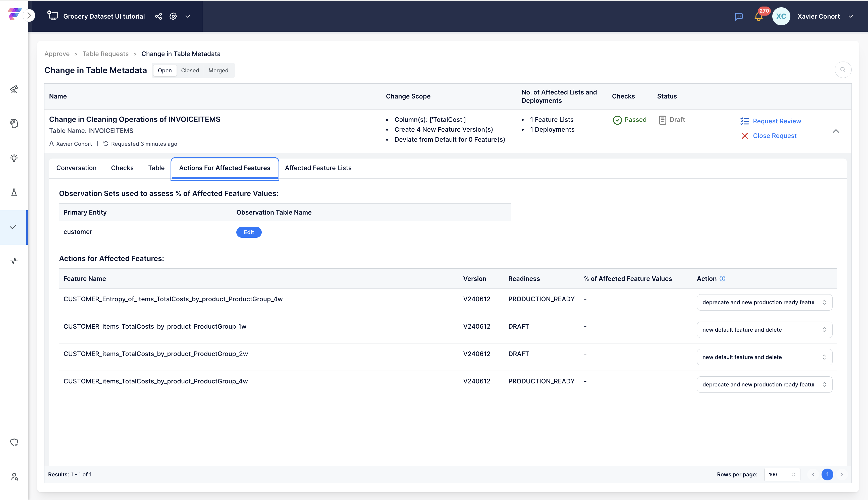Collapse the request details chevron
The height and width of the screenshot is (500, 868).
click(836, 131)
